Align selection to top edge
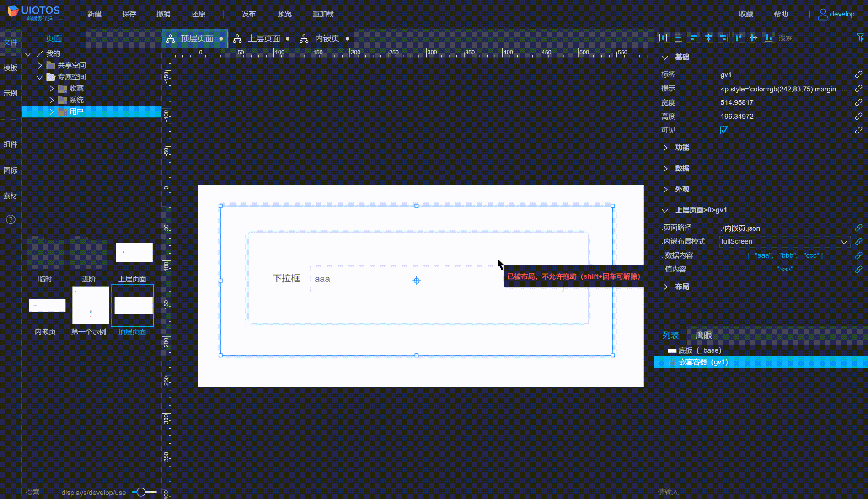The image size is (868, 499). coord(739,37)
